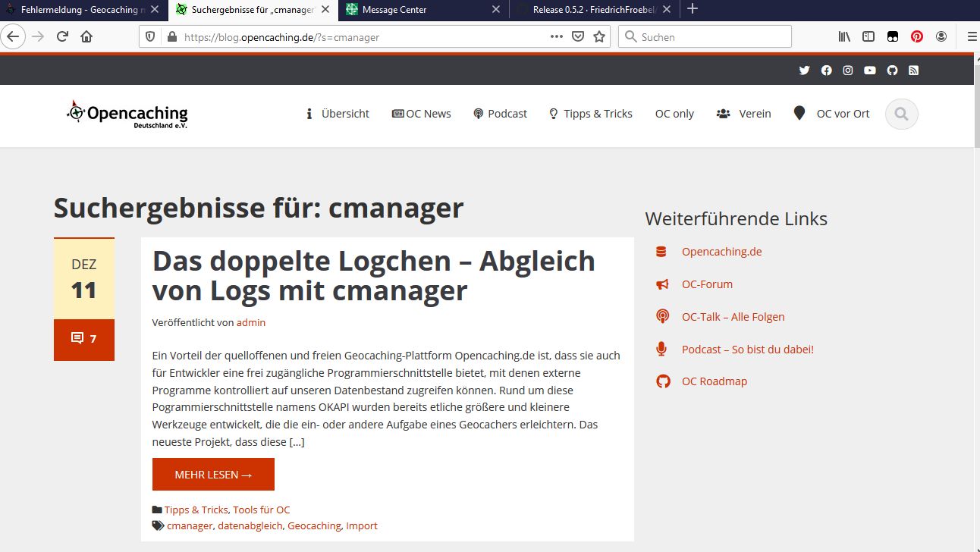Open the RSS feed icon
Screen dimensions: 980x552
[914, 71]
